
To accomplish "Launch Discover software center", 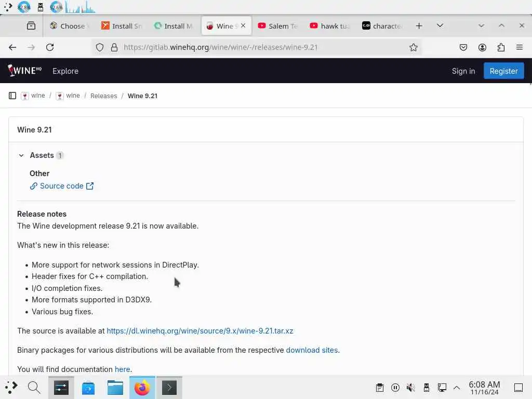I will (x=88, y=388).
